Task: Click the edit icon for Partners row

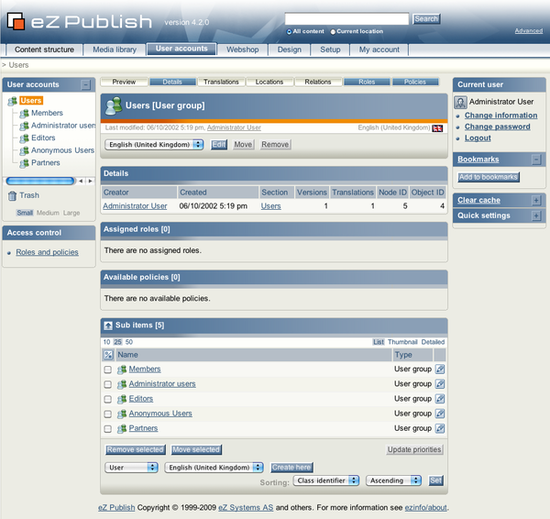Action: tap(440, 428)
